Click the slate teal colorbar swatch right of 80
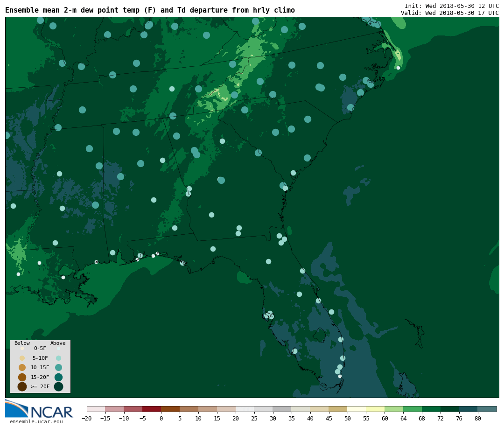This screenshot has height=427, width=504. [487, 409]
